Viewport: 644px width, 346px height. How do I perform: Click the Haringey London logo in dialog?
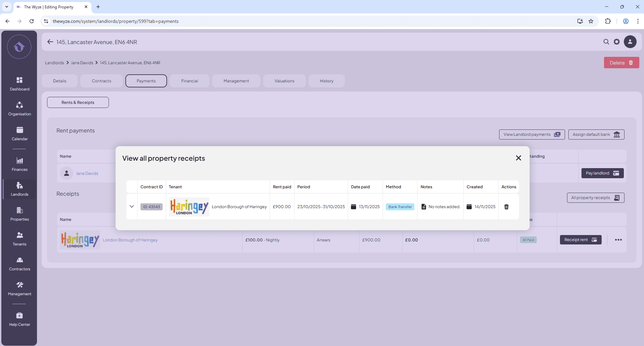(189, 207)
